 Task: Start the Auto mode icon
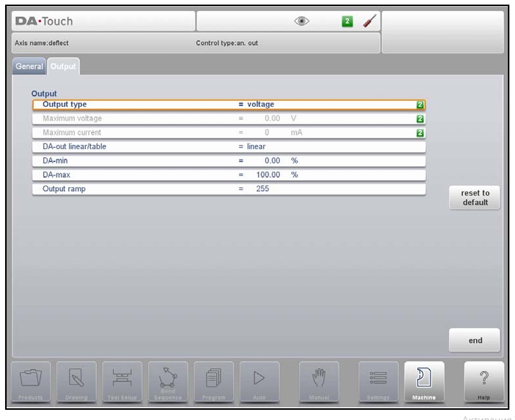click(x=260, y=381)
